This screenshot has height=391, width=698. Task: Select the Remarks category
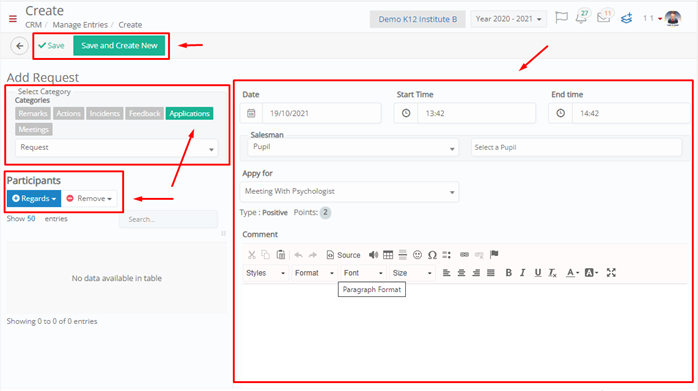point(33,114)
